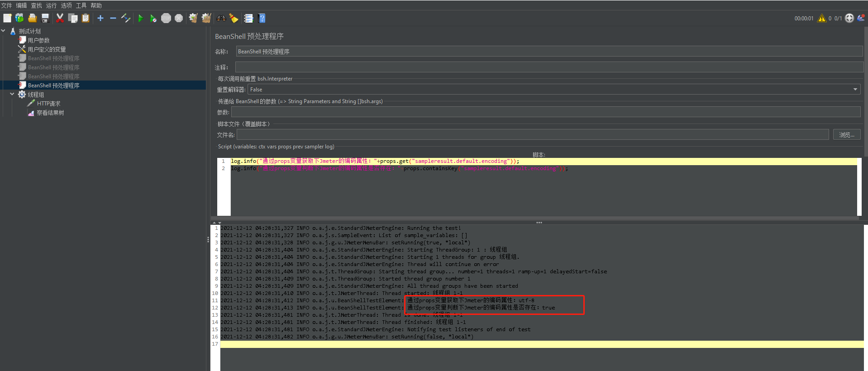Shut down test threads with X icon

179,18
